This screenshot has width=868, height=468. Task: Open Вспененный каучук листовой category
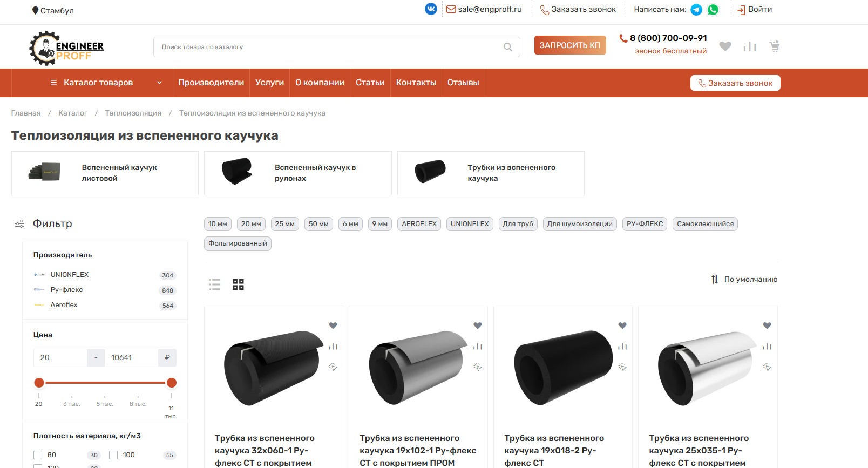pyautogui.click(x=105, y=173)
